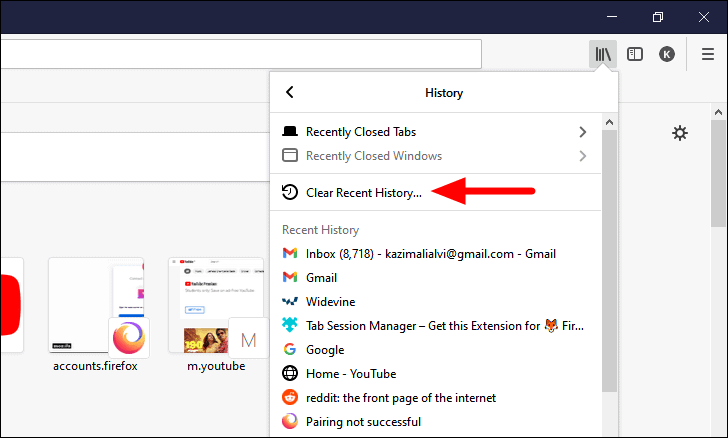Click the Google G favicon
This screenshot has height=438, width=728.
tap(290, 349)
